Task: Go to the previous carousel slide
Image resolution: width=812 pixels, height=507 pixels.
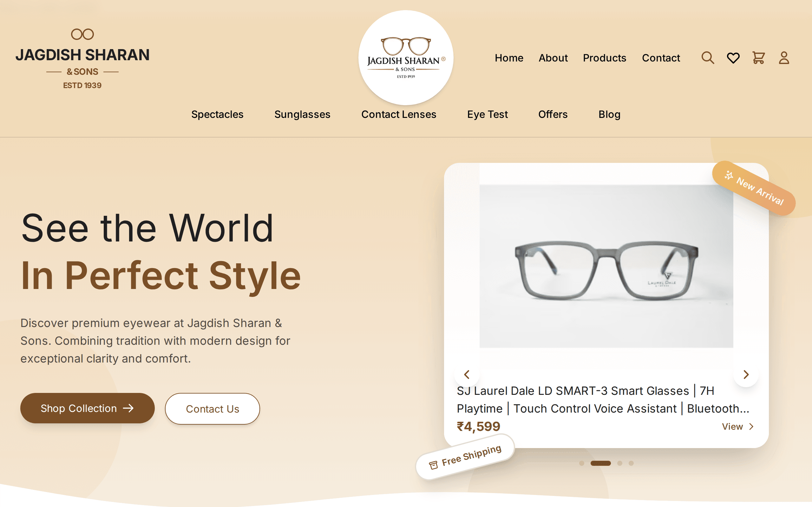Action: coord(467,375)
